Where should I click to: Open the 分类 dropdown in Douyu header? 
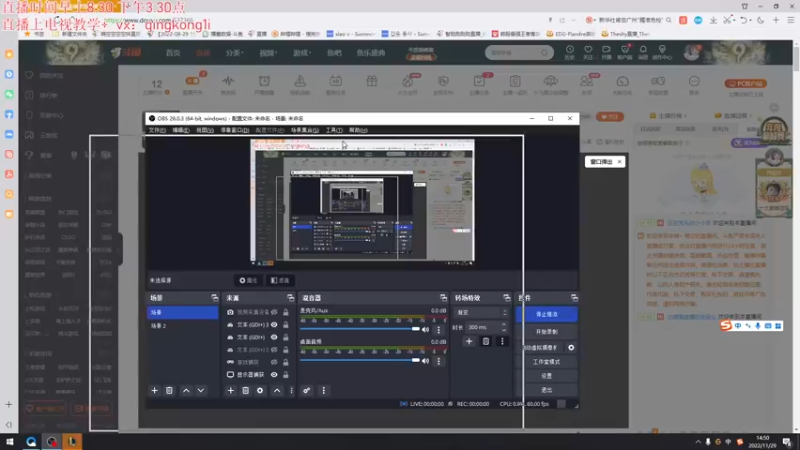pyautogui.click(x=235, y=53)
